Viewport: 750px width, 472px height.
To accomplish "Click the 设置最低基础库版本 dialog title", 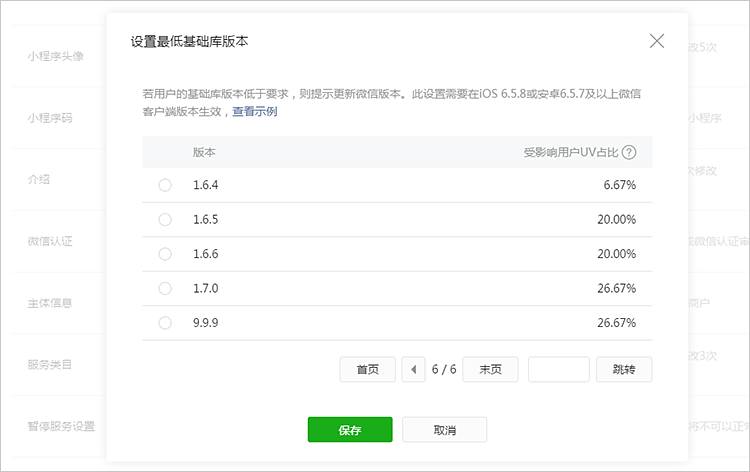I will (x=189, y=42).
